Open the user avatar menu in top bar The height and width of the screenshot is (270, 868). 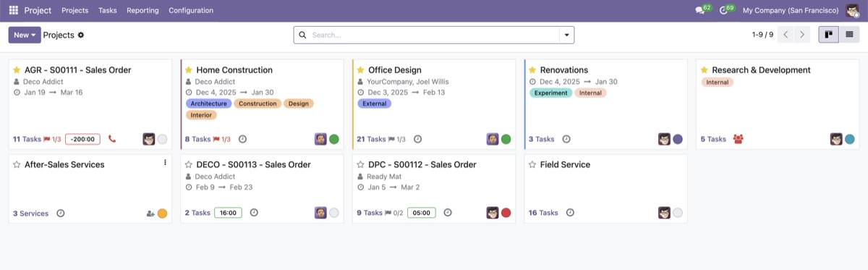[x=852, y=10]
